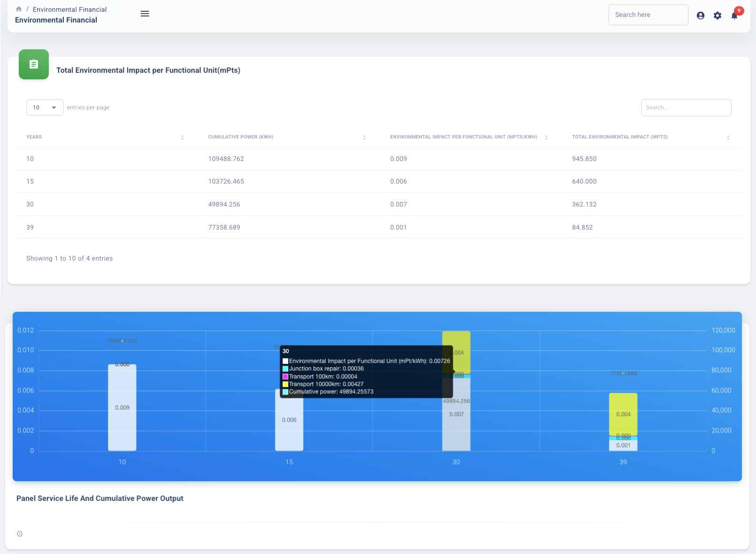Click the home breadcrumb icon
756x554 pixels.
tap(19, 9)
